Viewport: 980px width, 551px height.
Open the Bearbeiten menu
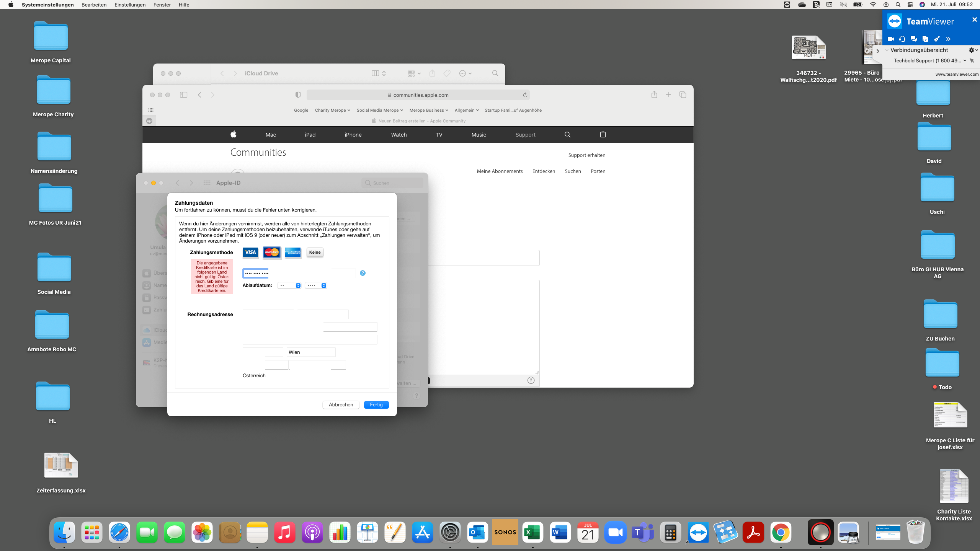click(x=94, y=5)
